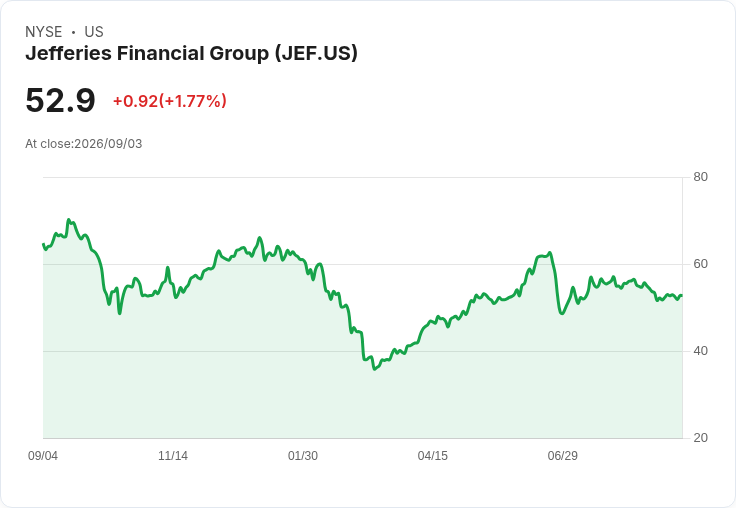Click the 80 label on the price axis

[x=700, y=177]
